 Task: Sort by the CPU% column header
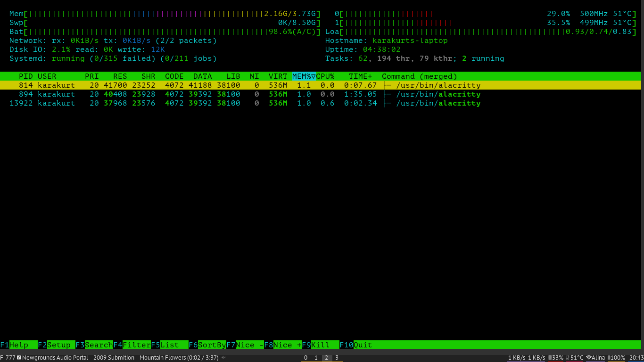coord(325,76)
